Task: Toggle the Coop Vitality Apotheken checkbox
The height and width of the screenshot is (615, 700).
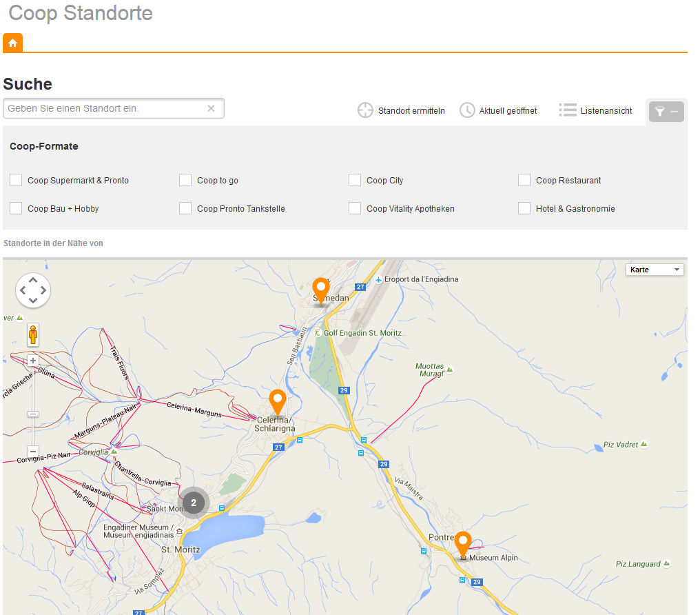Action: [355, 208]
